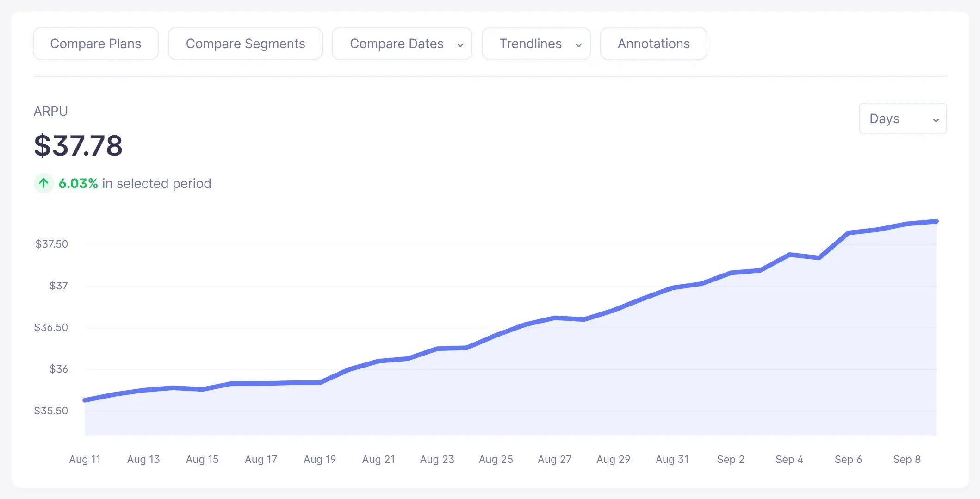Select the 6.03% growth percentage
This screenshot has width=980, height=499.
pyautogui.click(x=78, y=183)
